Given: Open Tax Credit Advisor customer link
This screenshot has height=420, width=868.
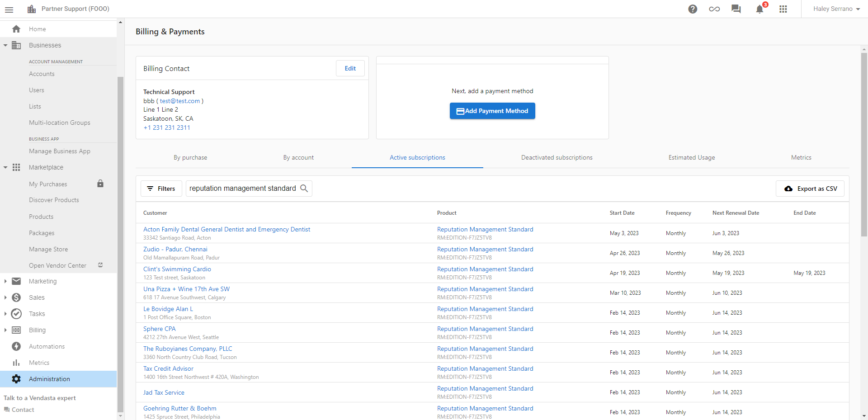Looking at the screenshot, I should (x=168, y=368).
